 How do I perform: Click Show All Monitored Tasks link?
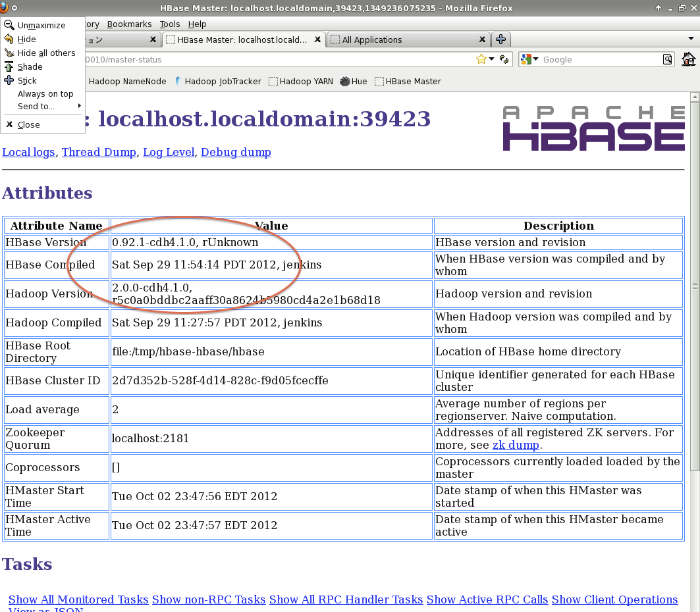(x=78, y=599)
